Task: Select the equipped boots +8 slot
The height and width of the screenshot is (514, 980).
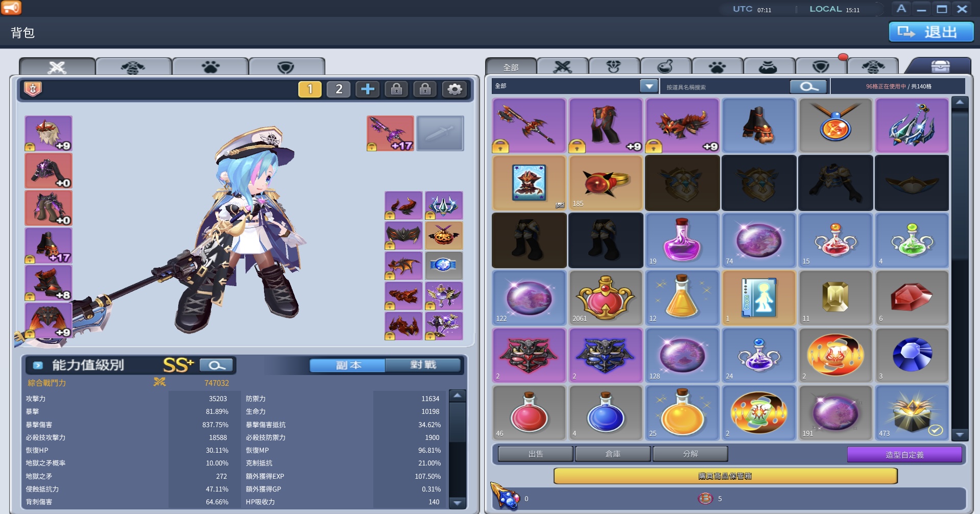Action: [x=49, y=283]
